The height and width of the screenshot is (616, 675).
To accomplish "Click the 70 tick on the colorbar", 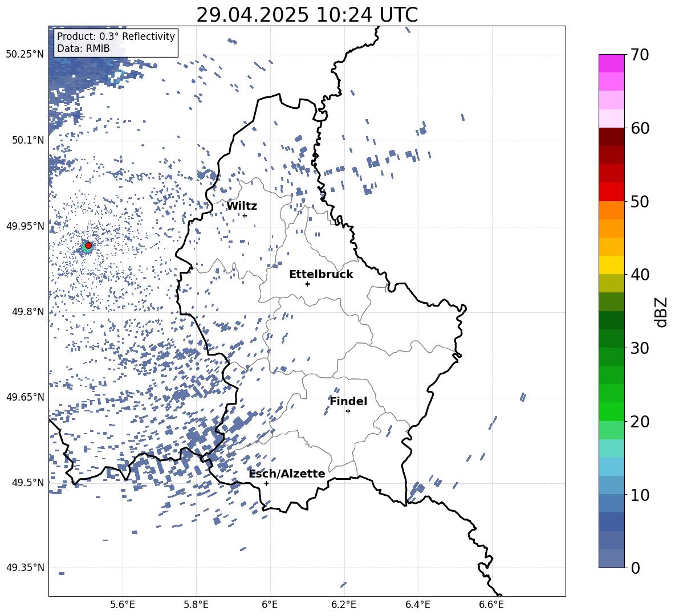I will 640,55.
